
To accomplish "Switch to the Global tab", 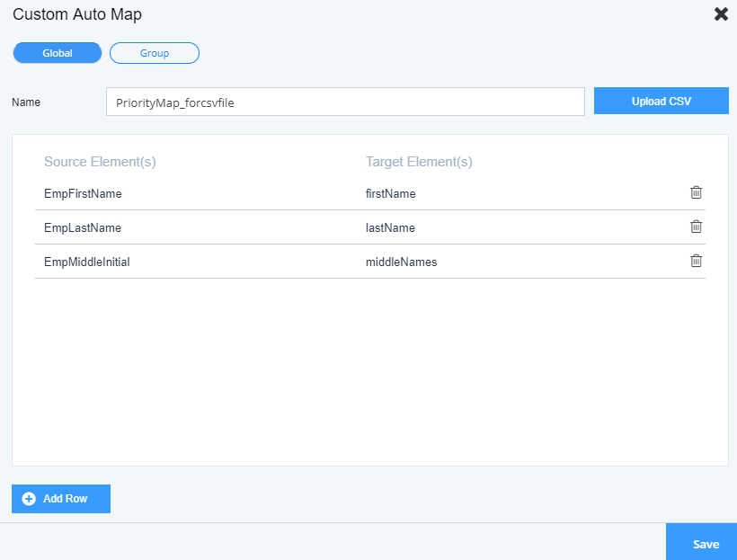I will click(x=58, y=53).
